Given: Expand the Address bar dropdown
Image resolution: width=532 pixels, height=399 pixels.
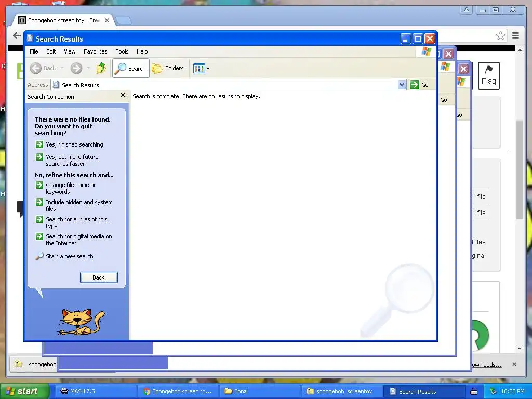Looking at the screenshot, I should (402, 85).
